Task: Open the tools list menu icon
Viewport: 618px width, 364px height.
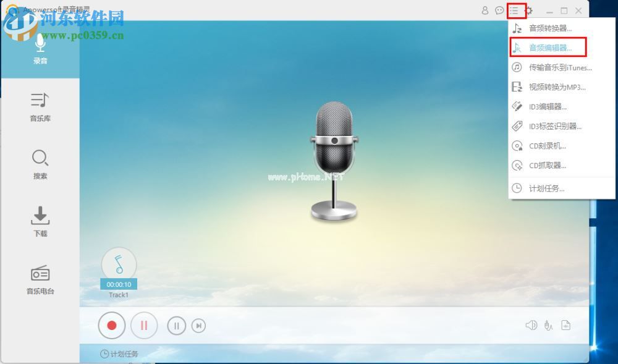Action: [x=514, y=11]
